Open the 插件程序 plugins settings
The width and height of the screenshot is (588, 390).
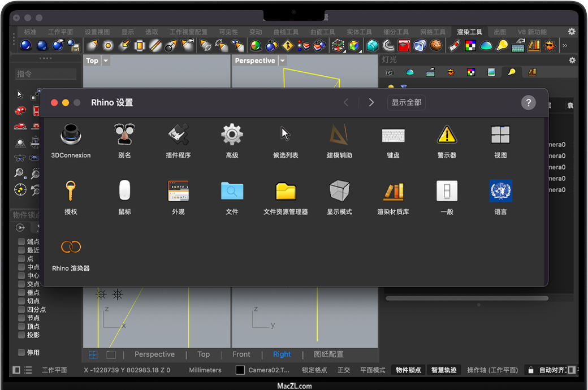178,136
